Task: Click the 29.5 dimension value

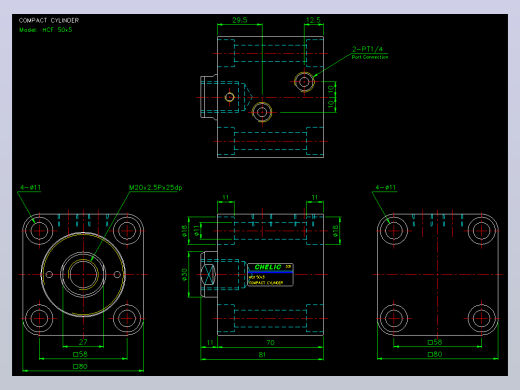Action: coord(240,20)
